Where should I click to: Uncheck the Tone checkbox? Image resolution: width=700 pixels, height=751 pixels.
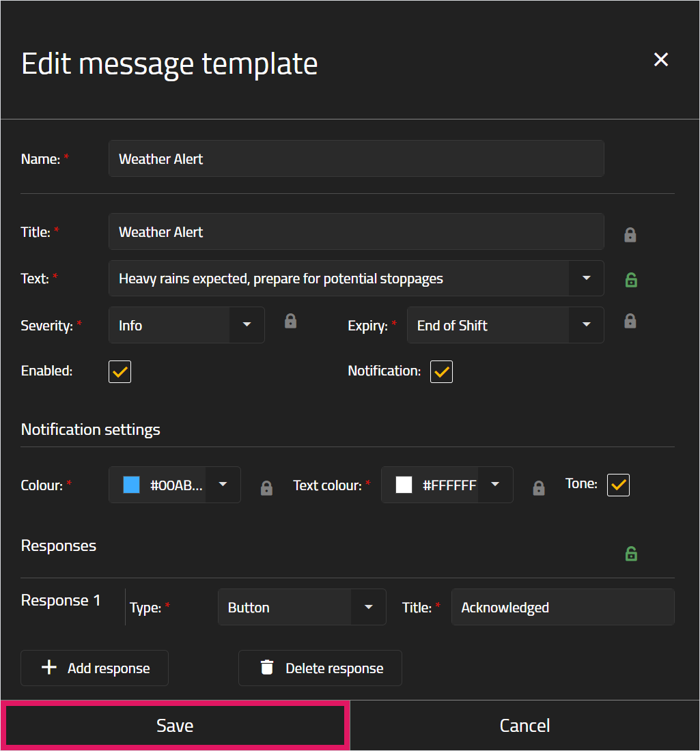(x=618, y=485)
